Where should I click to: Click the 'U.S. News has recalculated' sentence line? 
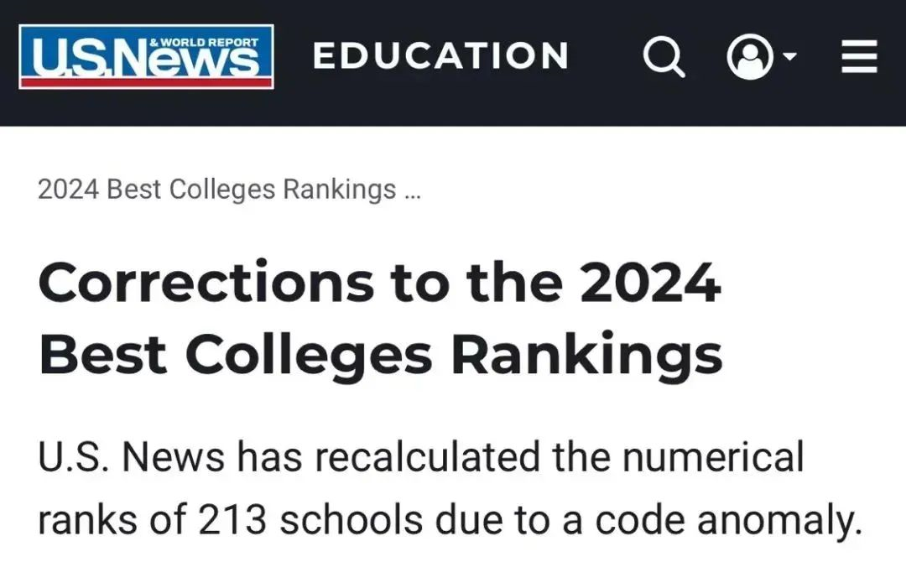click(421, 458)
